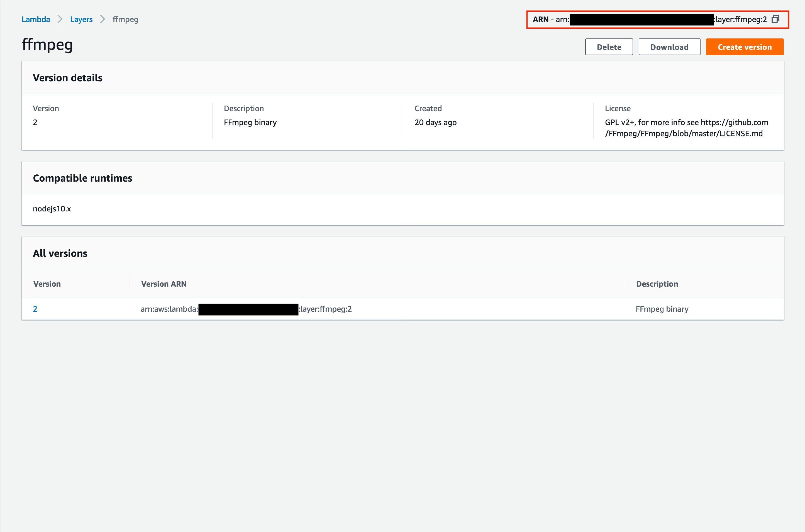Viewport: 805px width, 532px height.
Task: Click the Delete button
Action: pos(609,47)
